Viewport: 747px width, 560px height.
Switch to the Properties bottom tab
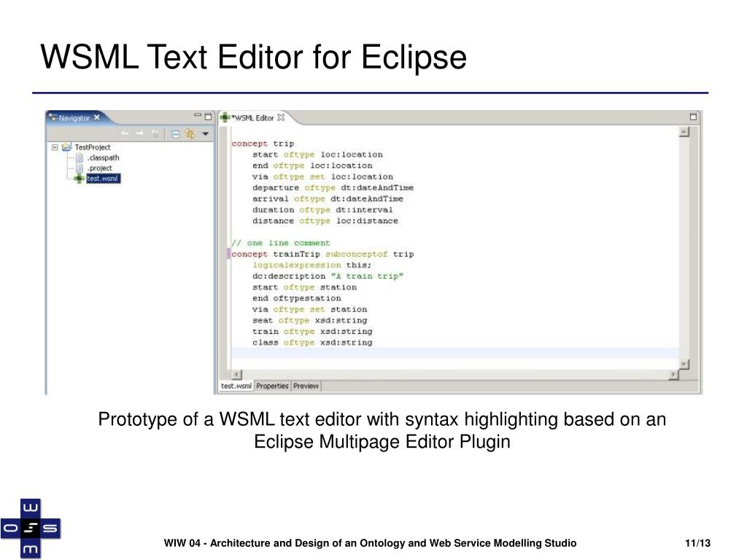pos(273,386)
